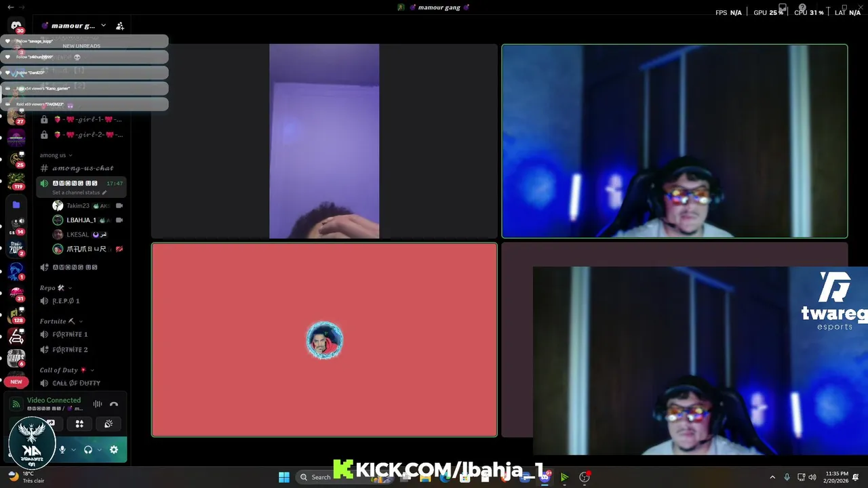
Task: Expand the mamour gang server dropdown
Action: [103, 26]
